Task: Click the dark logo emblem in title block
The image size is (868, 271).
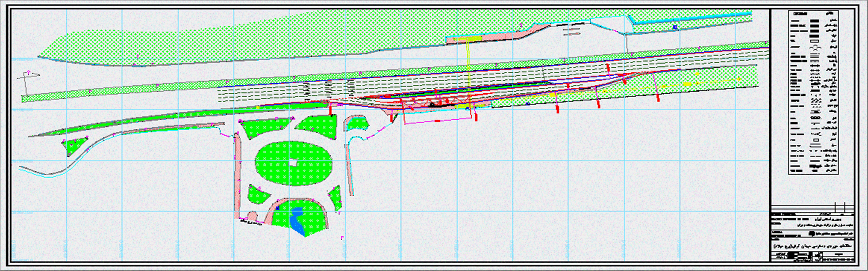Action: [811, 234]
